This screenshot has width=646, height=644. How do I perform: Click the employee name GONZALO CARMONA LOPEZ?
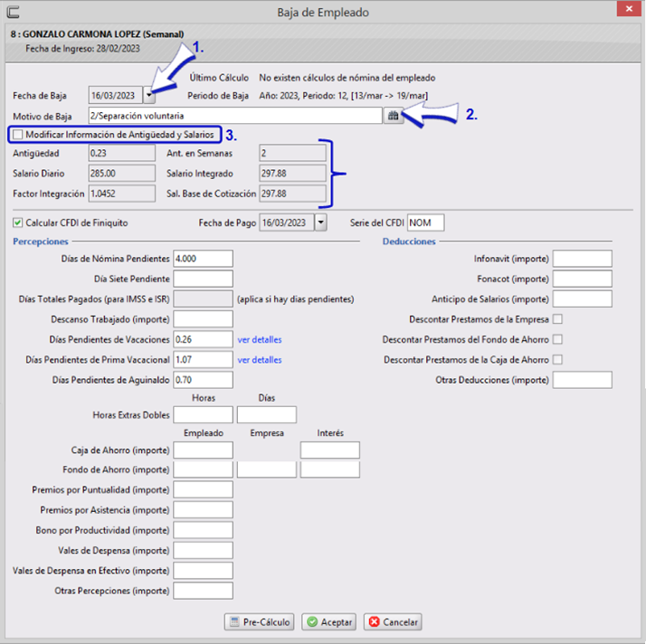point(81,34)
